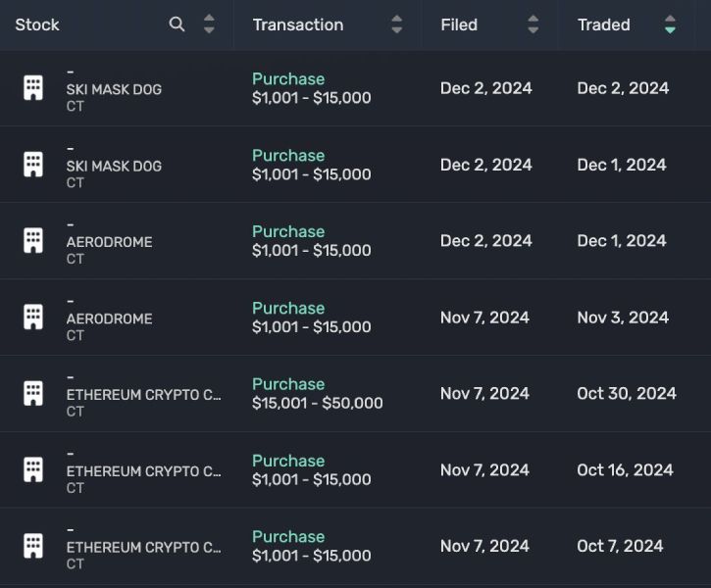
Task: Click building icon for Ethereum traded Oct 7
Action: [x=33, y=546]
